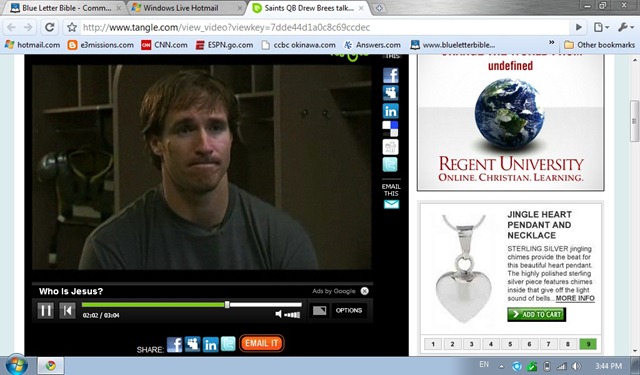Open the MORE INFO link for the pendant

pyautogui.click(x=575, y=298)
